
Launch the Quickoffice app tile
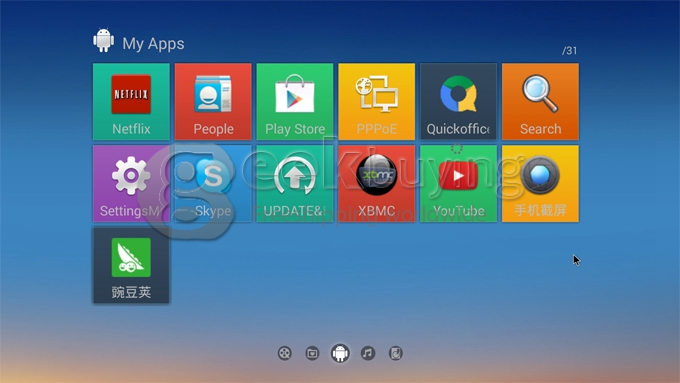(458, 101)
